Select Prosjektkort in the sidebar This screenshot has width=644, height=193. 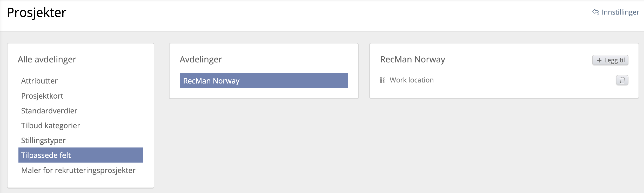click(42, 96)
